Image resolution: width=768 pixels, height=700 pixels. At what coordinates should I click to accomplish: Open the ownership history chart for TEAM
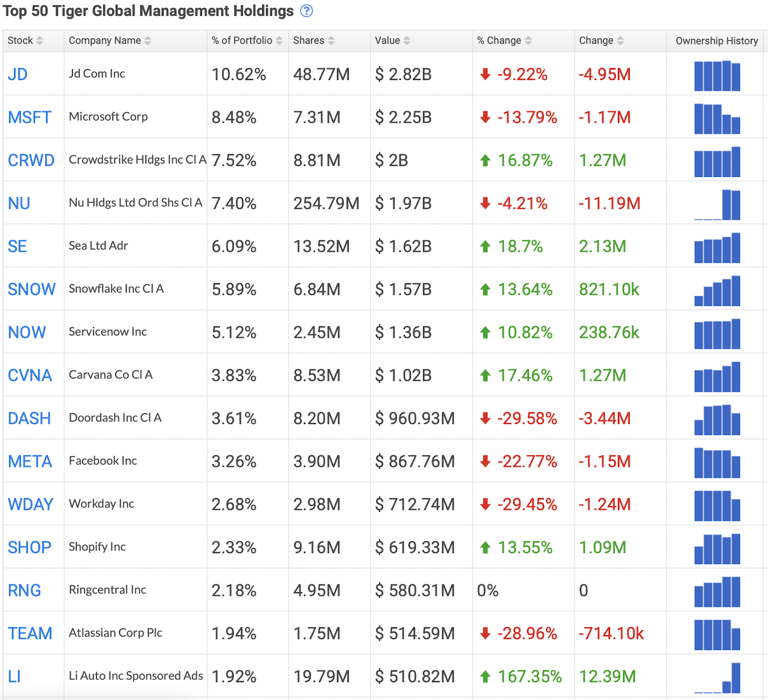(717, 635)
